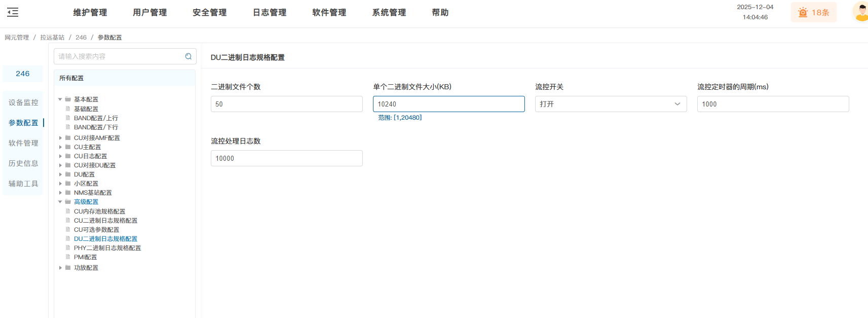Click the file icon beside CU内存池规格配置

68,211
